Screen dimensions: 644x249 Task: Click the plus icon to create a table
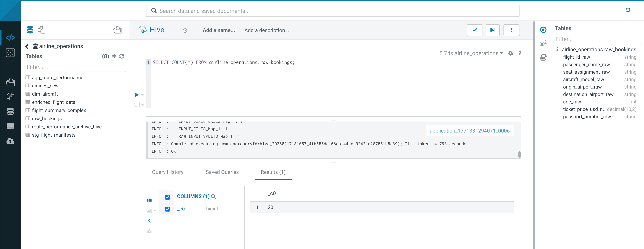[114, 56]
